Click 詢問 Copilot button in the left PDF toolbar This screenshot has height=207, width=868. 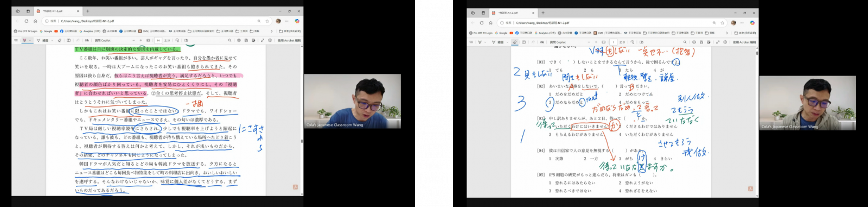[x=103, y=40]
